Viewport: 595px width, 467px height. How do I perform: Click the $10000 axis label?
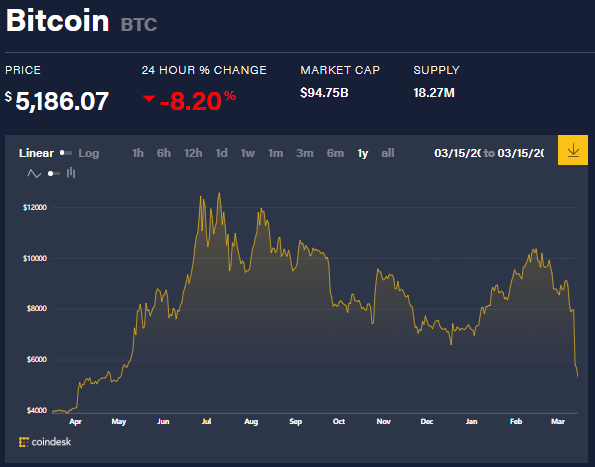tap(35, 258)
